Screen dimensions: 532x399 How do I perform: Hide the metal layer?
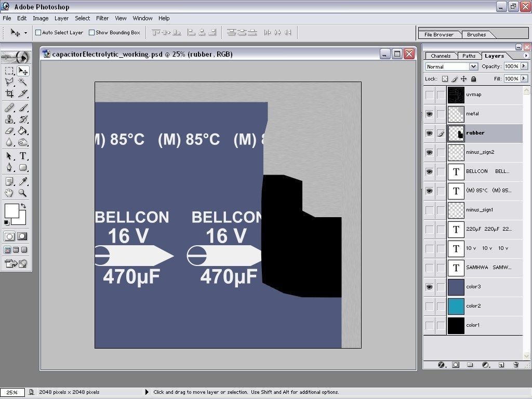(x=429, y=114)
